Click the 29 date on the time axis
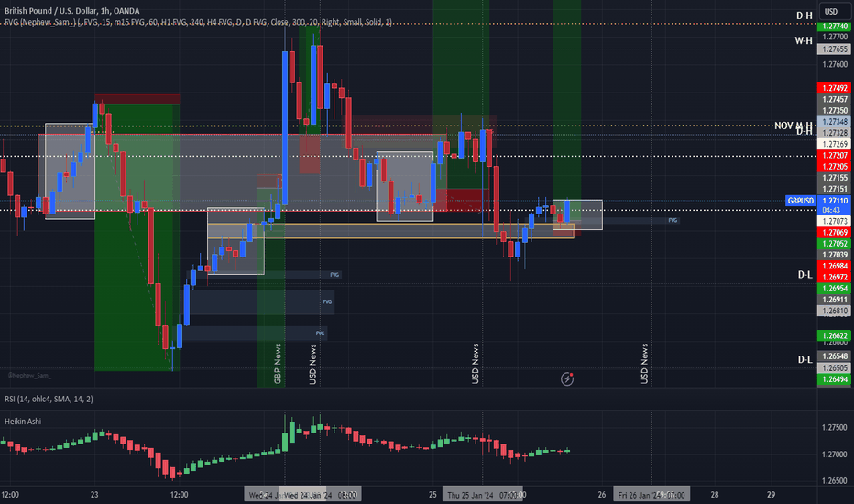Screen dimensions: 854x504 (x=772, y=495)
